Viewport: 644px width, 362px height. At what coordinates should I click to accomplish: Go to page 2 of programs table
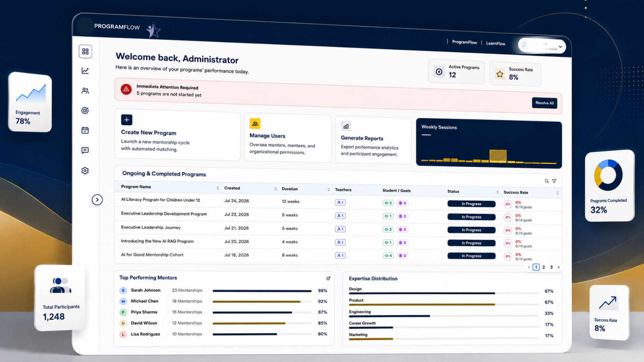click(x=544, y=267)
